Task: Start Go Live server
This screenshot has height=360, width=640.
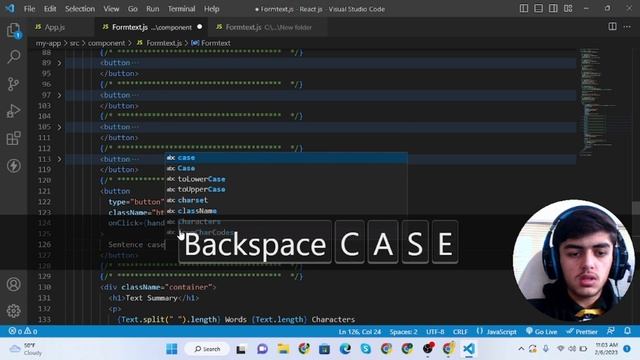Action: tap(542, 331)
